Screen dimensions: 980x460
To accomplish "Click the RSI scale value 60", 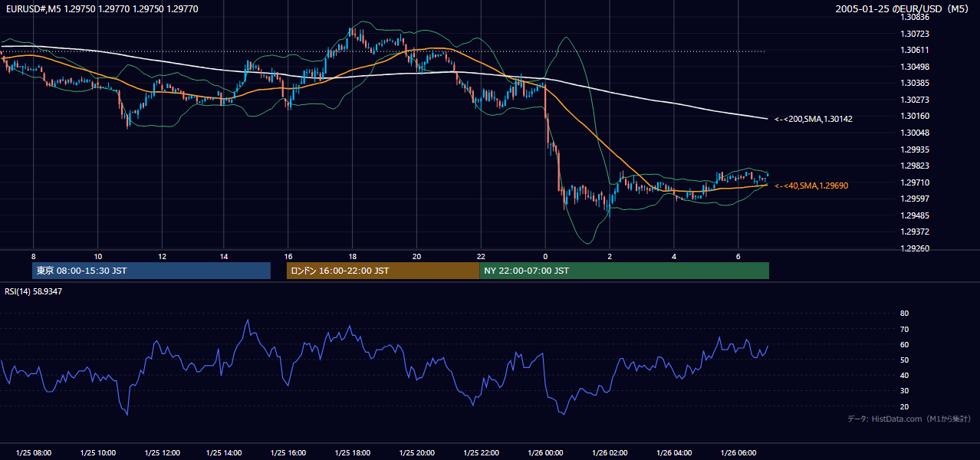I will coord(904,344).
